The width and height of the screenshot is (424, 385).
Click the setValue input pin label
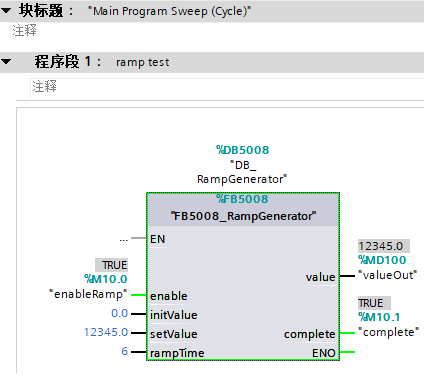click(174, 334)
